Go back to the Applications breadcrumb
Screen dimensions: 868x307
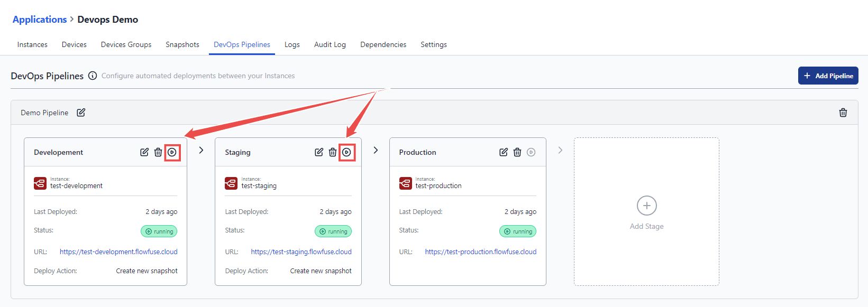pos(40,20)
